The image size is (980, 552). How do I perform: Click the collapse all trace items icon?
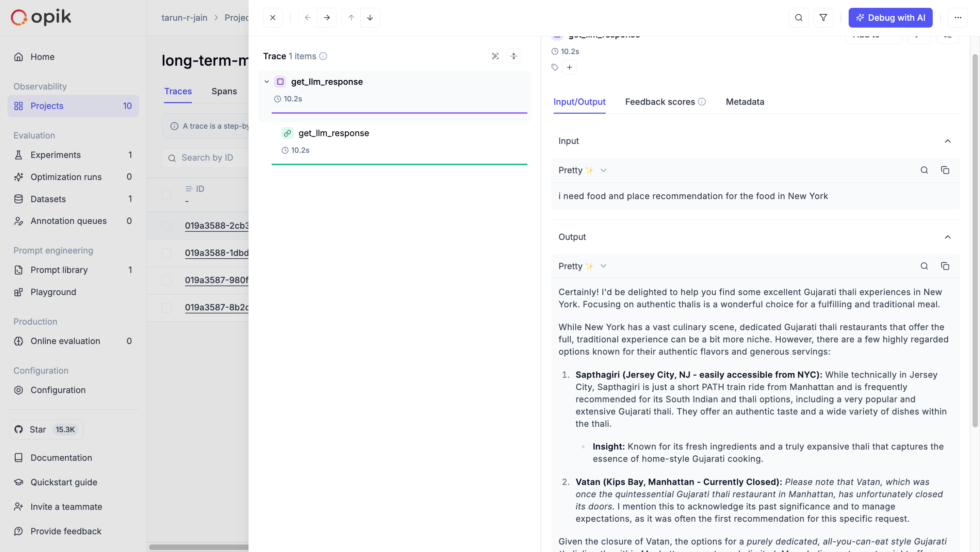tap(513, 56)
